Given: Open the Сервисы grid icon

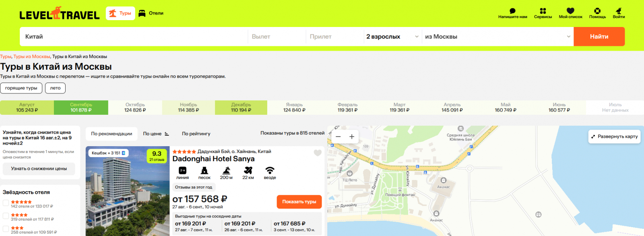Looking at the screenshot, I should click(x=543, y=13).
